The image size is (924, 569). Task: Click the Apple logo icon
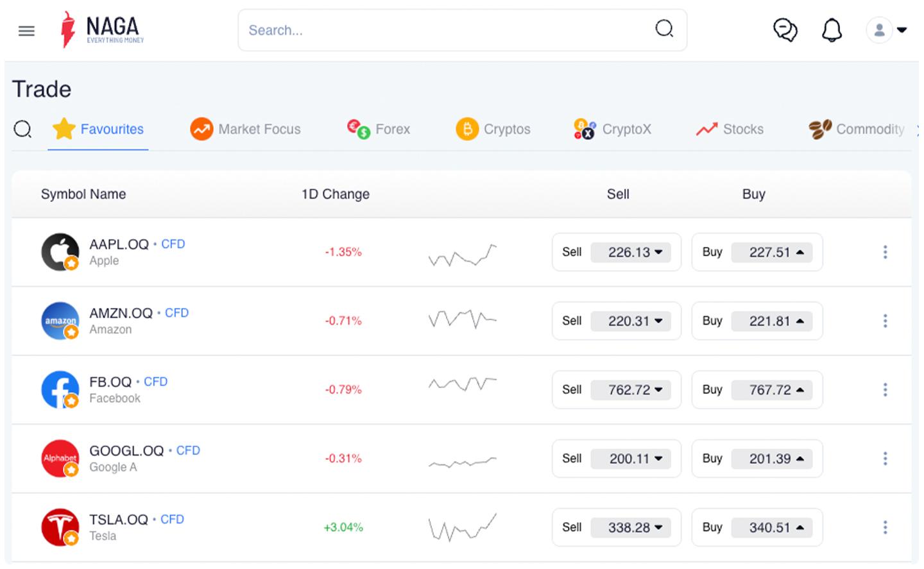(x=60, y=251)
